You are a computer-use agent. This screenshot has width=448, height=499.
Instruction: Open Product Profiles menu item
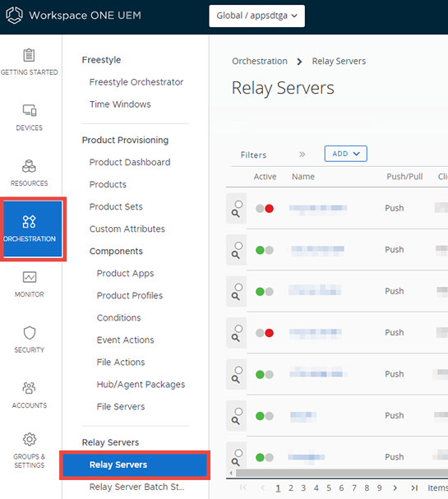point(130,295)
